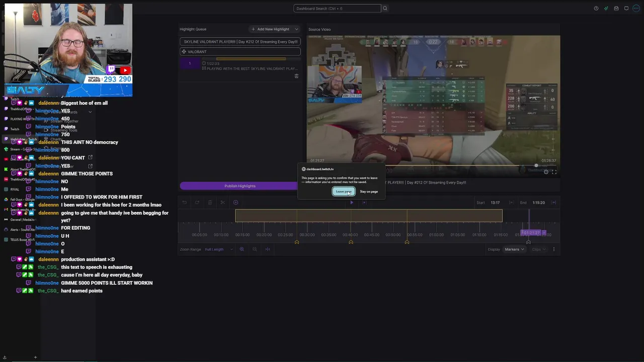644x362 pixels.
Task: Click the redo arrow in the timeline toolbar
Action: click(197, 203)
